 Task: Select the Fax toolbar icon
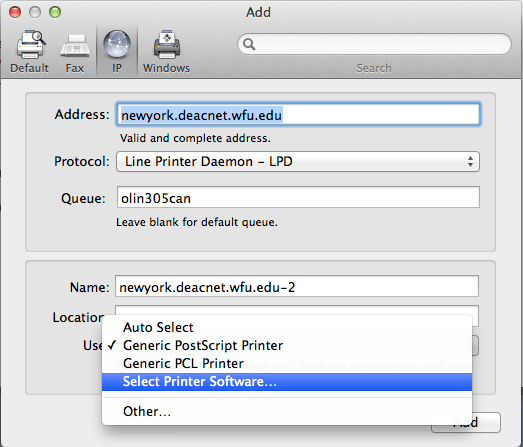pos(75,46)
